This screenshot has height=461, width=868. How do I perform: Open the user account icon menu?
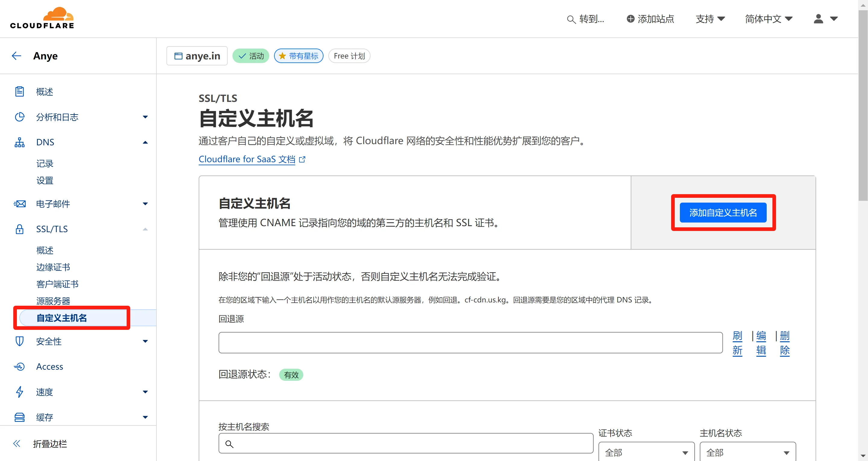(x=819, y=19)
